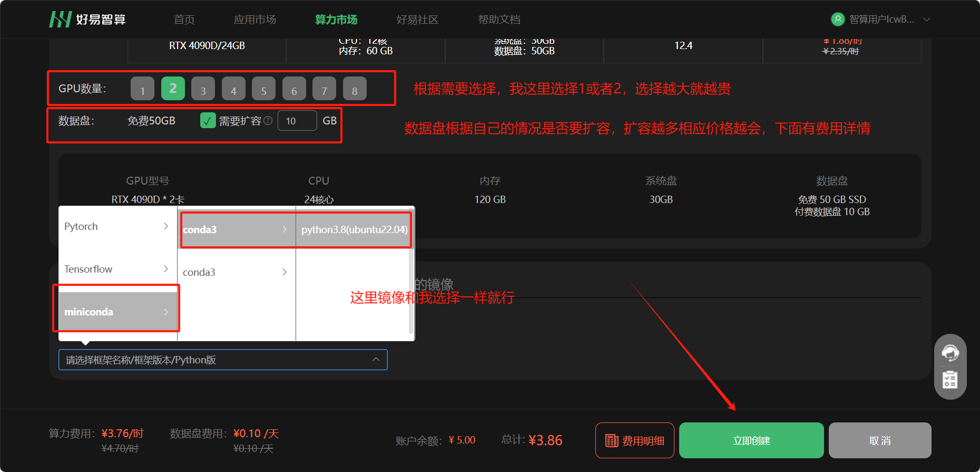
Task: Click the ¥0.10 /天 data disk fee
Action: pos(256,434)
